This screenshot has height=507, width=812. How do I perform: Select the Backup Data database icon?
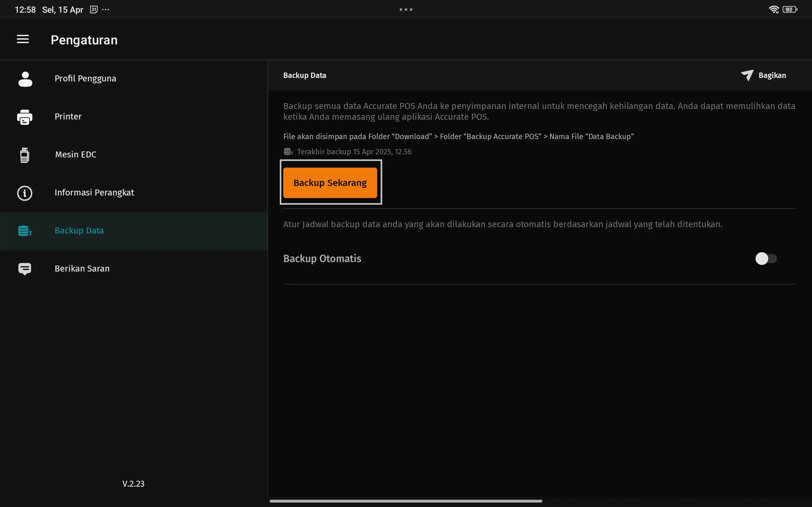point(24,231)
